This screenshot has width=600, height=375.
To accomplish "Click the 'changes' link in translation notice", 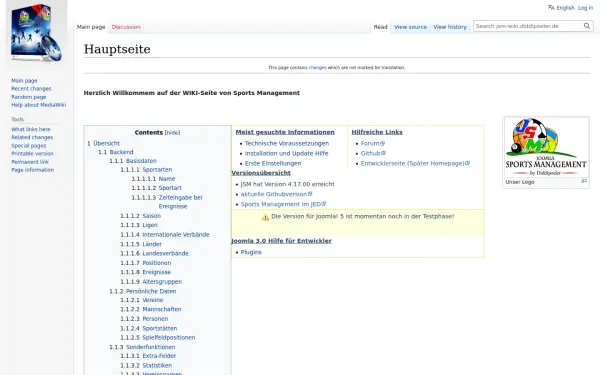I will [x=318, y=67].
